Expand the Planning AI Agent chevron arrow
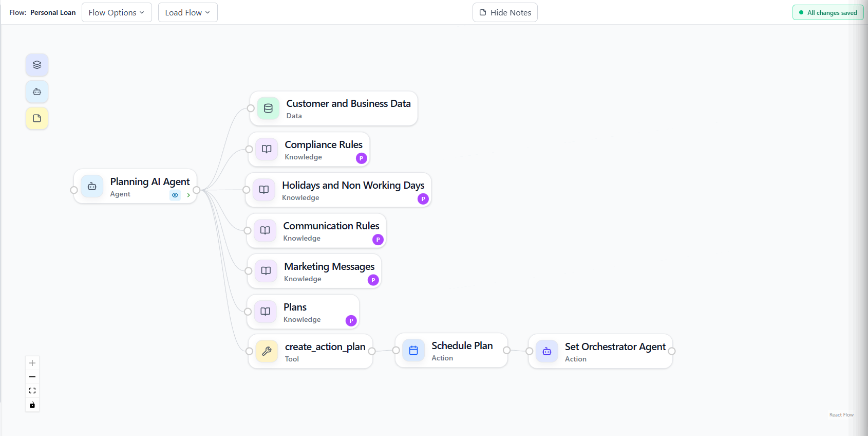This screenshot has width=868, height=436. [x=188, y=195]
